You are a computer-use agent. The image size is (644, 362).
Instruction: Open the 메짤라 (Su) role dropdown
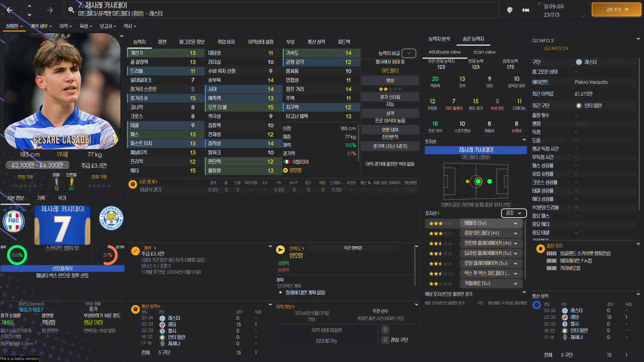pyautogui.click(x=491, y=222)
